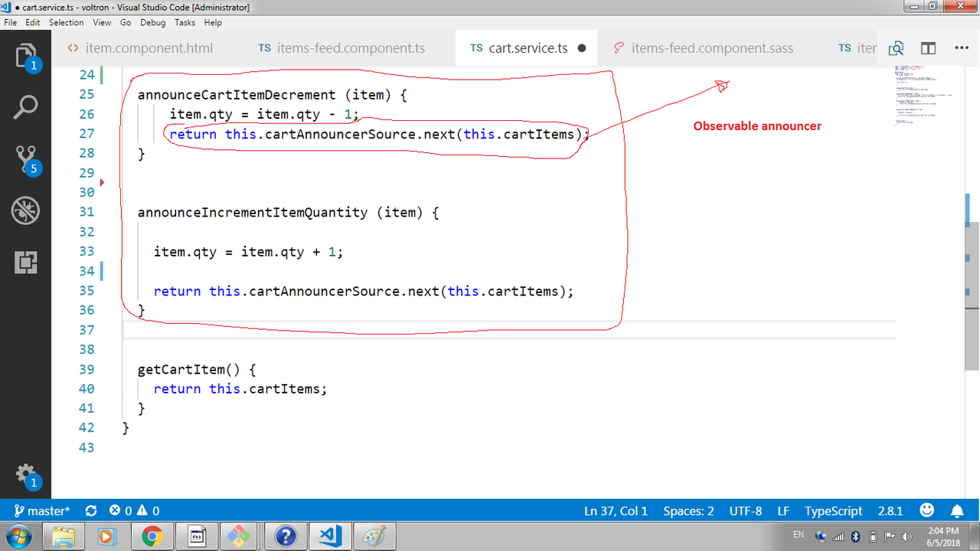Open Windows Explorer from taskbar

tap(64, 536)
